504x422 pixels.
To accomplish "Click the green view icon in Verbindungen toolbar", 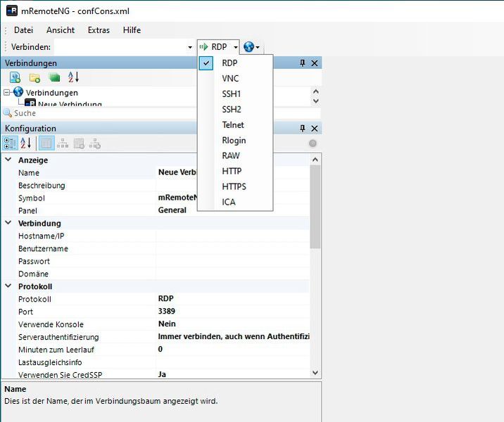I will 54,77.
